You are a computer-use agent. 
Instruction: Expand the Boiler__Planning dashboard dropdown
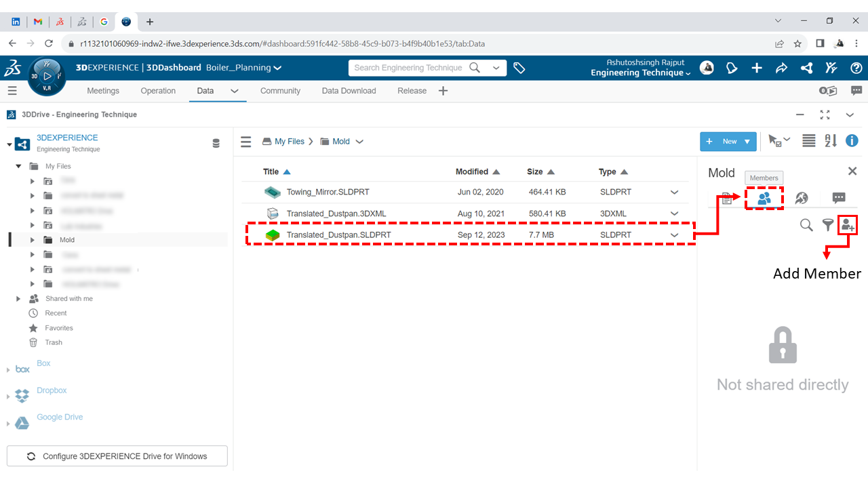(x=278, y=68)
